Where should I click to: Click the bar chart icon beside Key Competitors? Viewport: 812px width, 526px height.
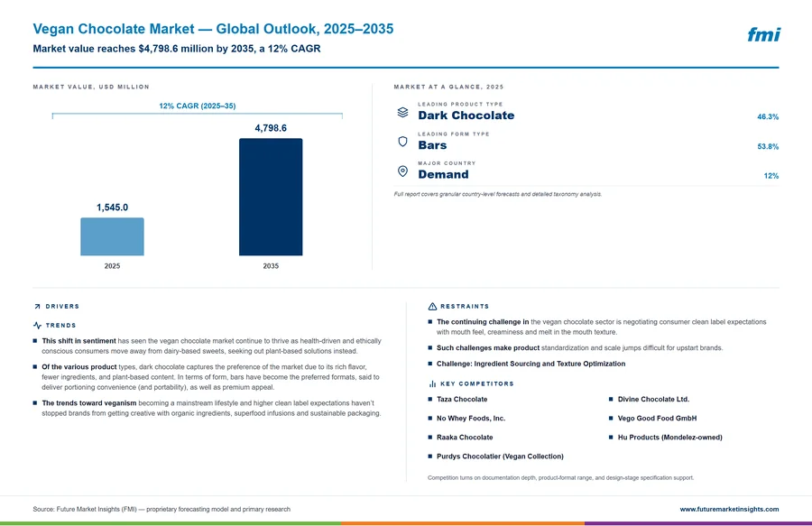432,383
